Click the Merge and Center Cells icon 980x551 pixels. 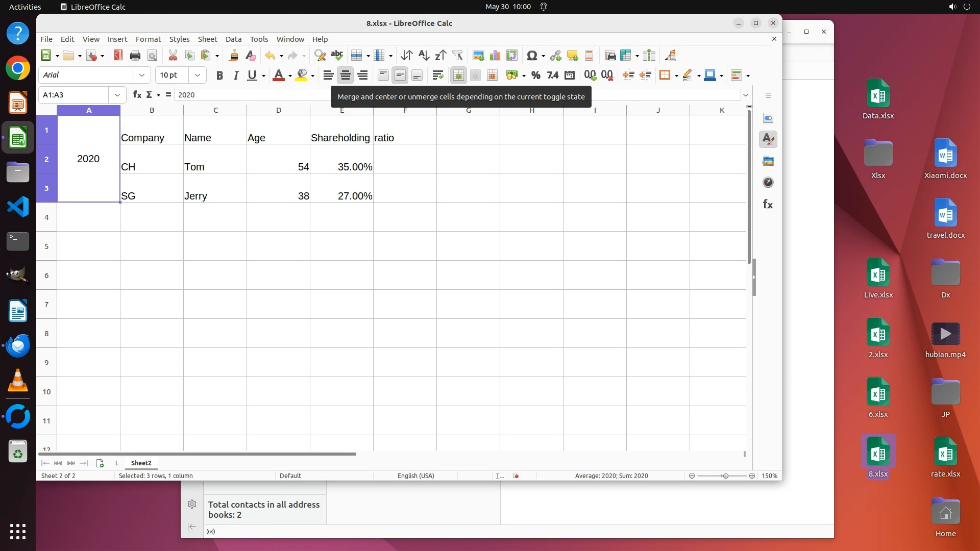coord(458,76)
